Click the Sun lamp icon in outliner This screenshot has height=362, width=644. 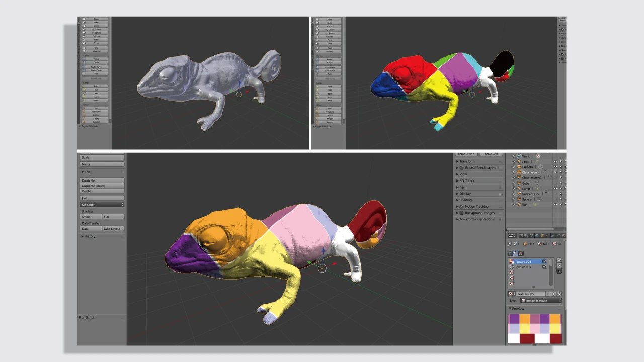click(519, 205)
